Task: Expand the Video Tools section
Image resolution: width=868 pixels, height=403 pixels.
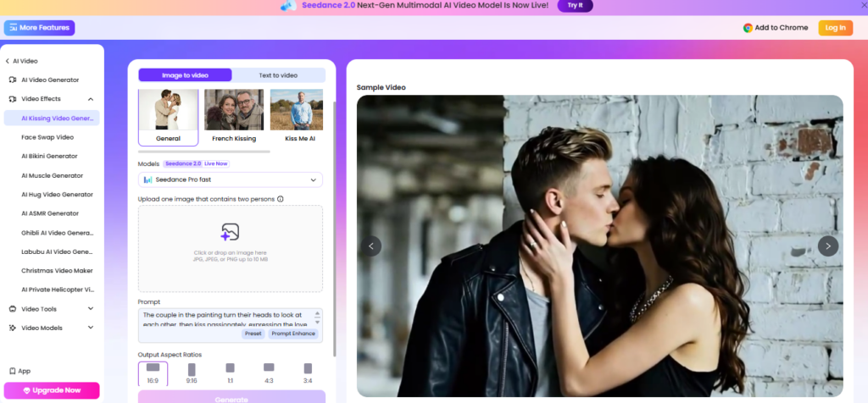Action: (x=91, y=309)
